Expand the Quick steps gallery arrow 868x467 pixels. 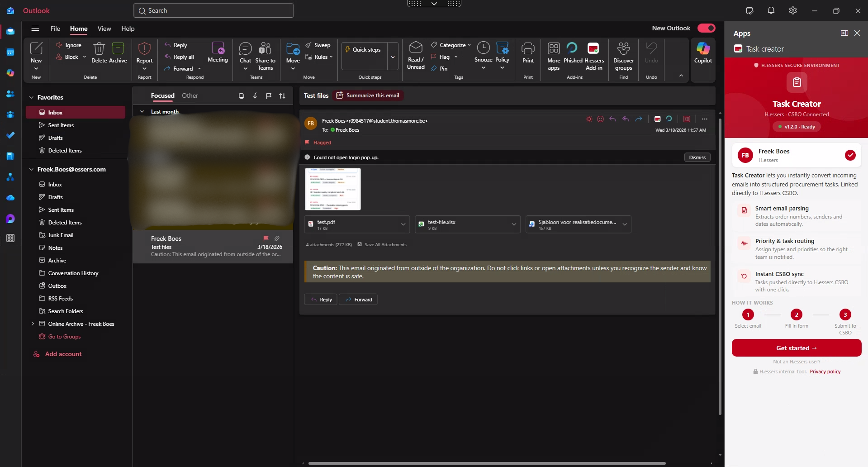(x=393, y=57)
